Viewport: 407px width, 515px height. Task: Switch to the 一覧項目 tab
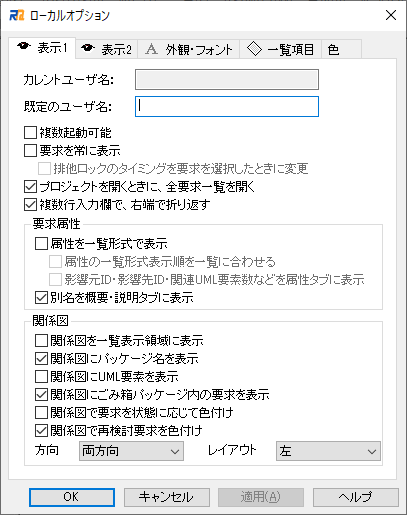(x=280, y=49)
